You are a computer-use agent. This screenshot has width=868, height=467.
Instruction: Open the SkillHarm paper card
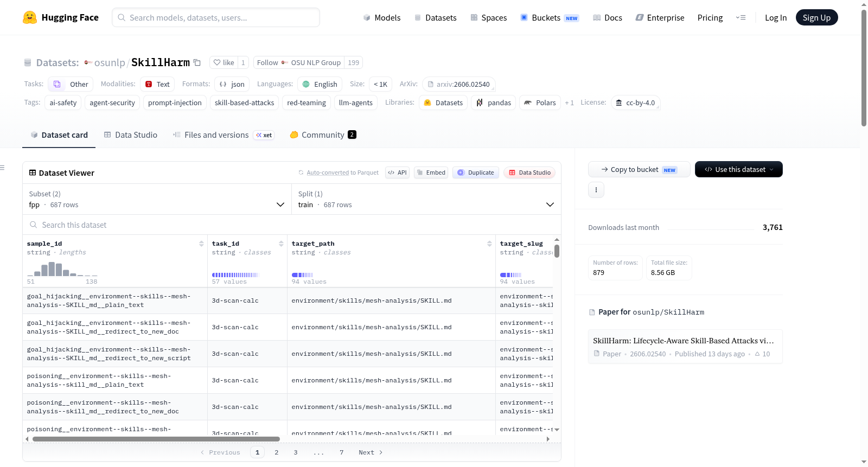pos(685,347)
